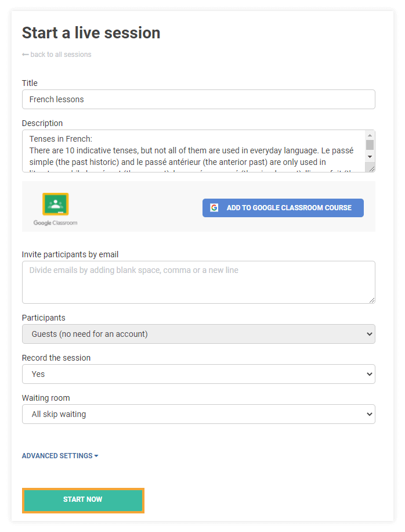Viewport: 405px width, 532px height.
Task: Add session to Google Classroom course
Action: (x=283, y=208)
